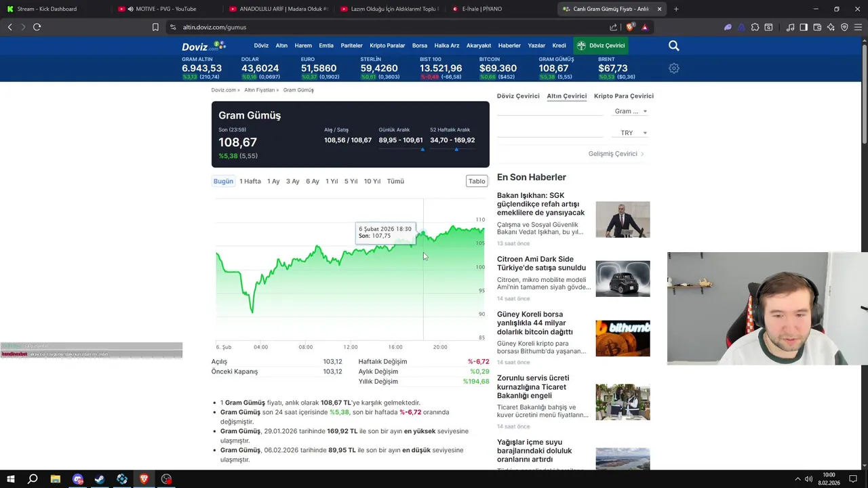Open Brave Shields lion icon
This screenshot has width=868, height=488.
tap(630, 27)
